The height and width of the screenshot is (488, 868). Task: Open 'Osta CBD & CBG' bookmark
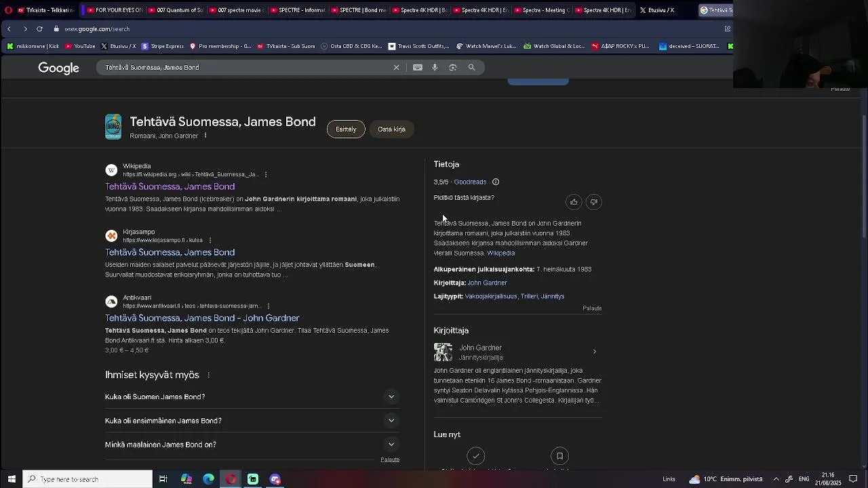351,47
